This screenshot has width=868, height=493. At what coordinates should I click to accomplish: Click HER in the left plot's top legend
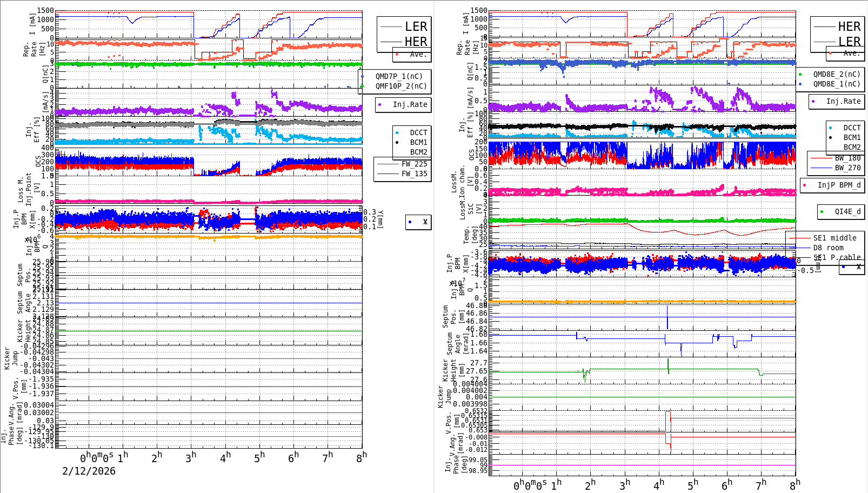tap(416, 42)
